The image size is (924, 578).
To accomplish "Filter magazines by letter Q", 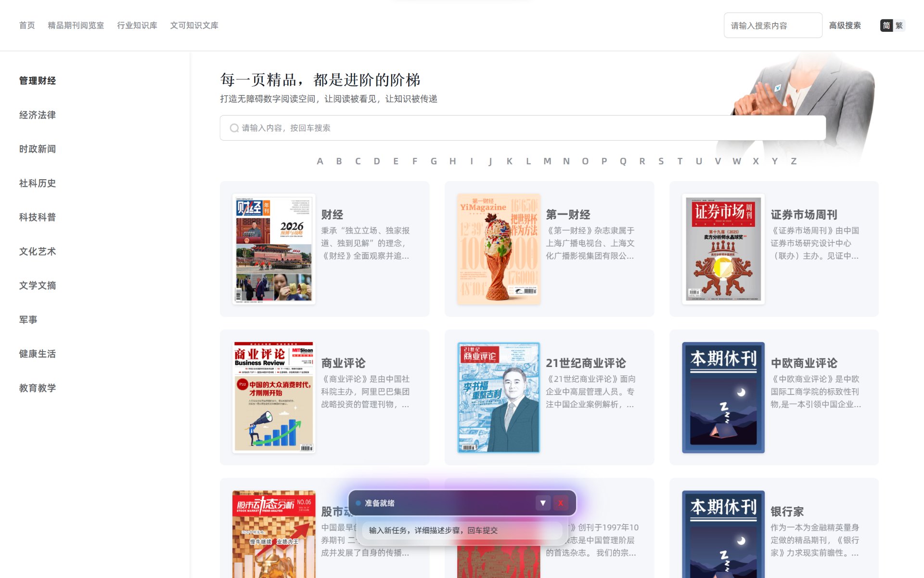I will pos(623,161).
